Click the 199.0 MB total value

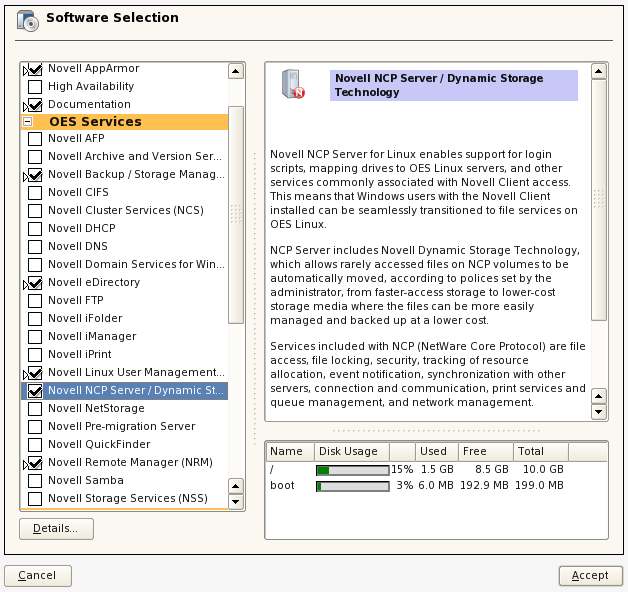coord(539,485)
